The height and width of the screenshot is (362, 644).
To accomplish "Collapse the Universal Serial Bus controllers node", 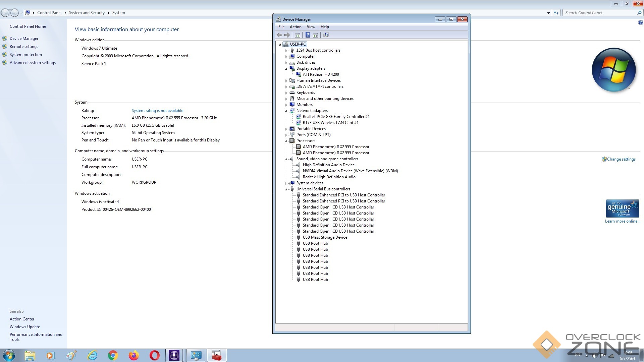I will point(286,189).
